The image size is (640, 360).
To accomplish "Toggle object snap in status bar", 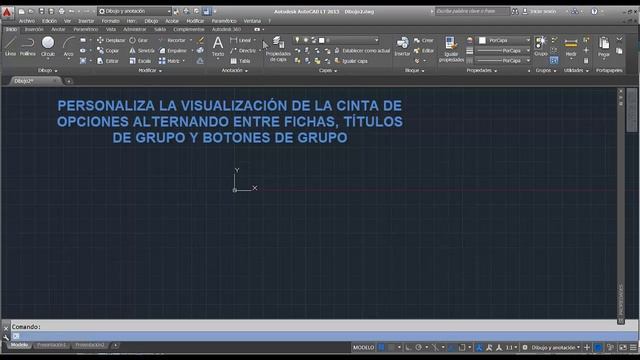I will coord(462,347).
